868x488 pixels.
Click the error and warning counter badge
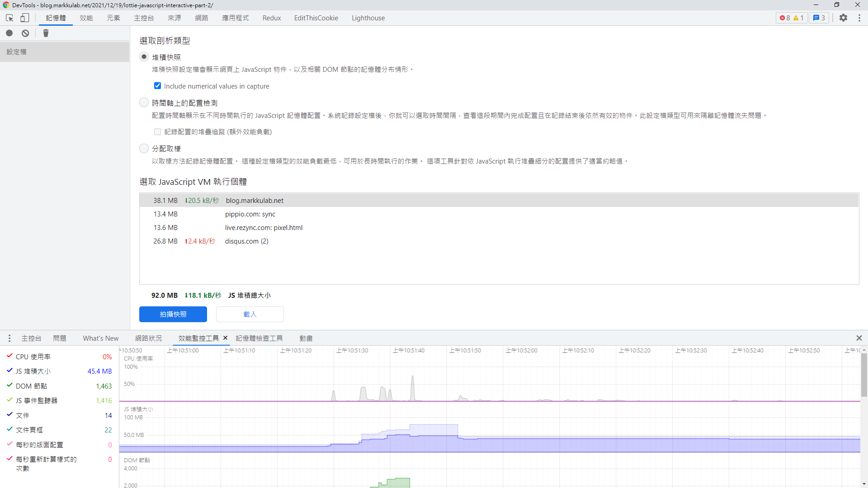click(792, 18)
